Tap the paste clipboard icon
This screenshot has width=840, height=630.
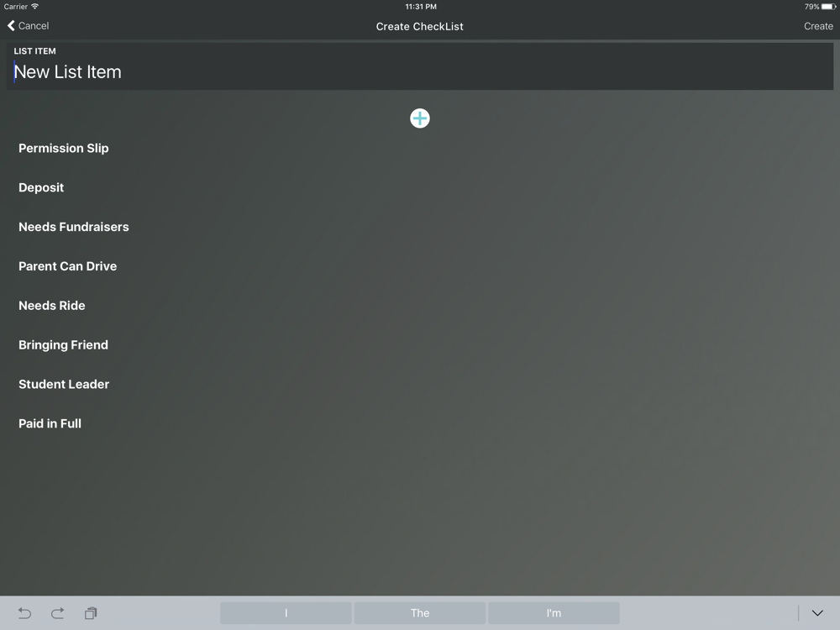(91, 613)
